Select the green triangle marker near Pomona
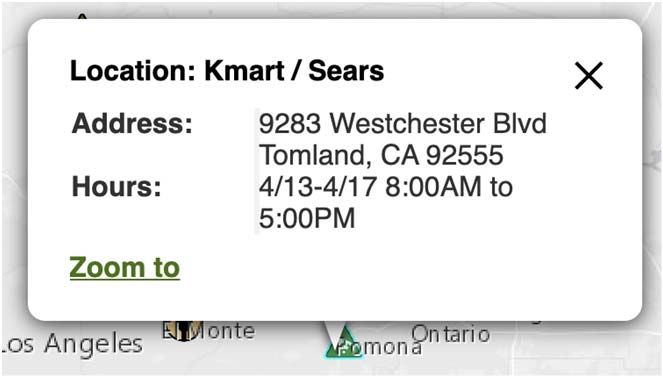Screen dimensions: 663x376 [345, 345]
